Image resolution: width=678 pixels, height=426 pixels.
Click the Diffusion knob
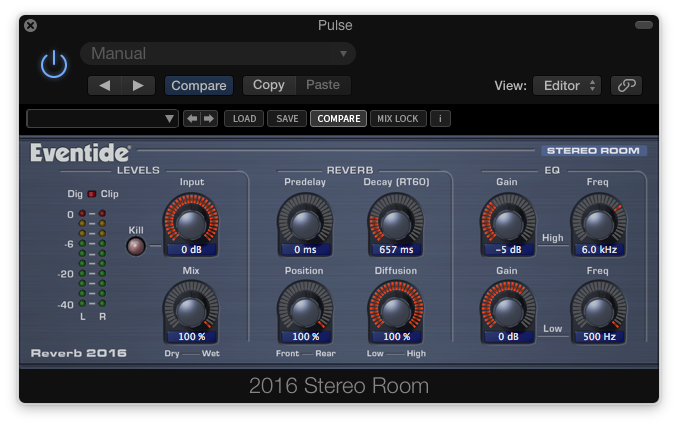(396, 311)
